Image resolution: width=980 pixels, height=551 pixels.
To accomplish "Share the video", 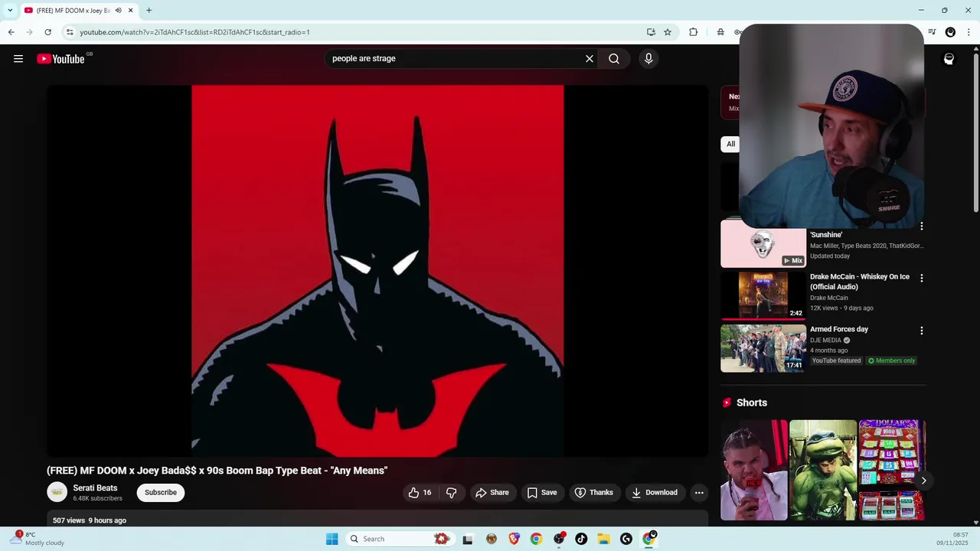I will (492, 493).
